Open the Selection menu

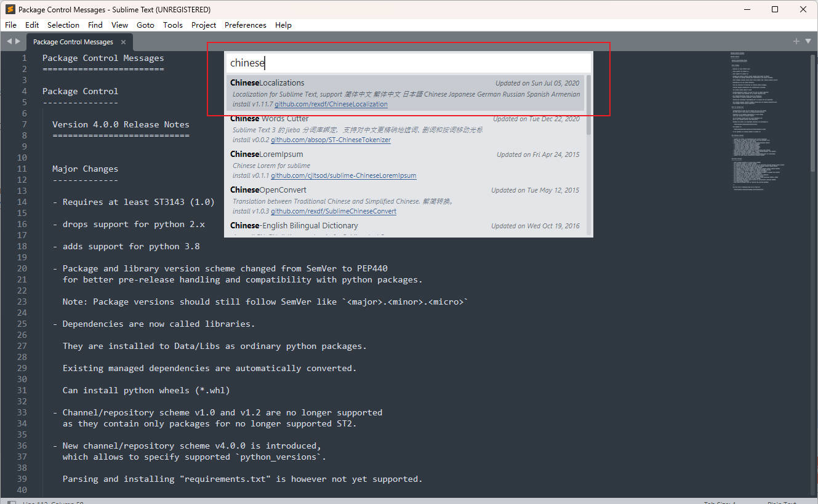point(63,25)
